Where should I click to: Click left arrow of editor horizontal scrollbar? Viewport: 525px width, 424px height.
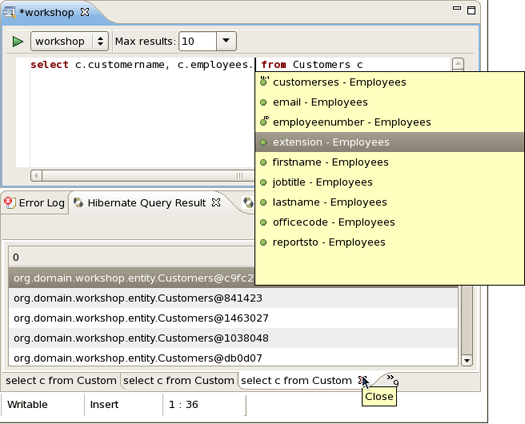36,175
